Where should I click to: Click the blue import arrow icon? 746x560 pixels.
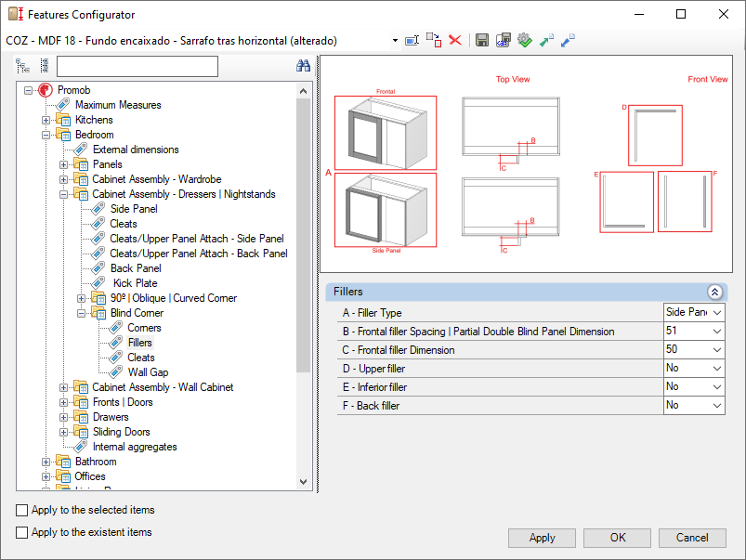(568, 41)
